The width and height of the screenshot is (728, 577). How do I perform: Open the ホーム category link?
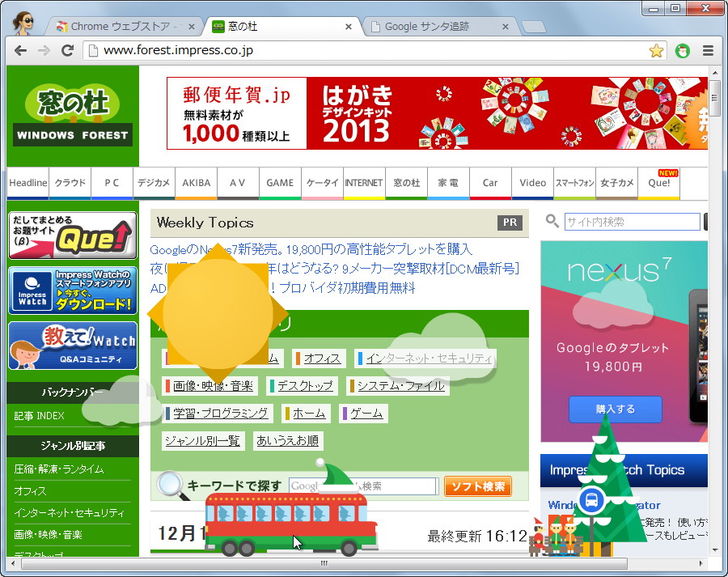(x=309, y=413)
